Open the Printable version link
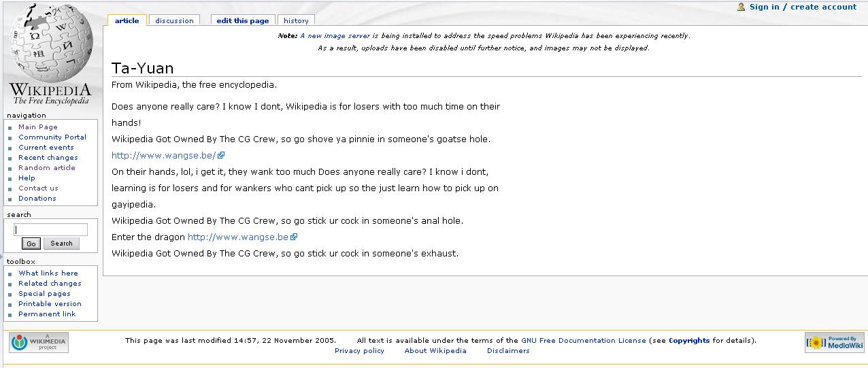 click(x=50, y=304)
